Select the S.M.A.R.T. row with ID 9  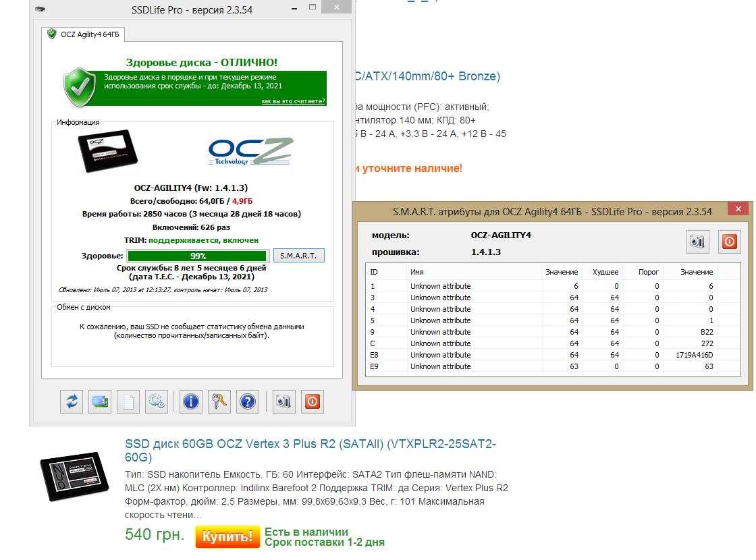pos(553,332)
